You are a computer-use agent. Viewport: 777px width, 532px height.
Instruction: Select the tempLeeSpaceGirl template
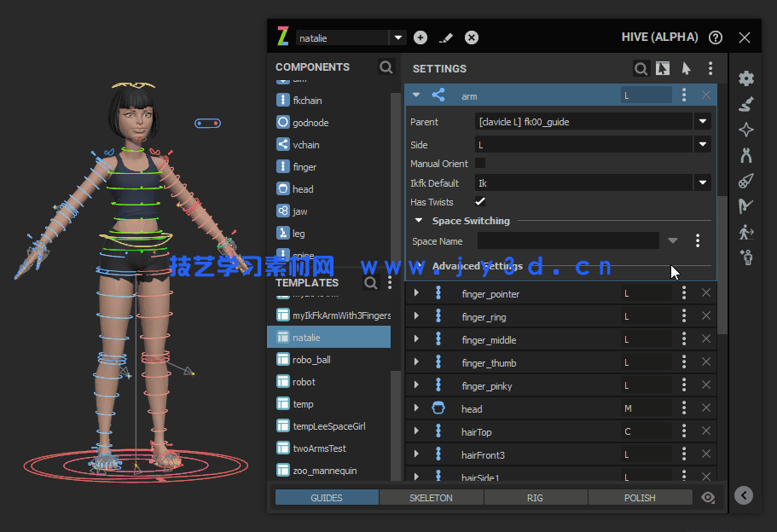pyautogui.click(x=328, y=426)
